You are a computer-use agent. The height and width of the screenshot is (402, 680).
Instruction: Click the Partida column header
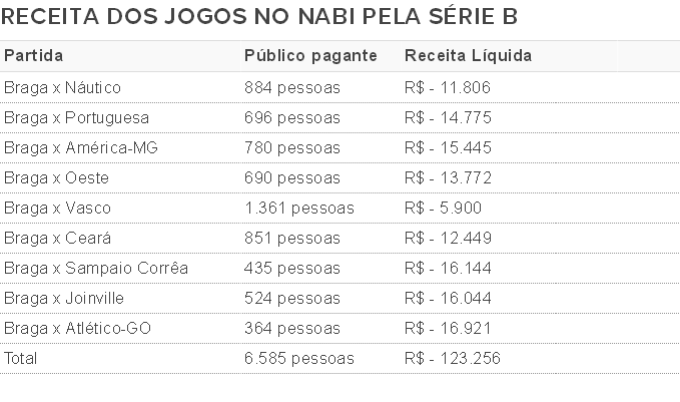pos(33,56)
